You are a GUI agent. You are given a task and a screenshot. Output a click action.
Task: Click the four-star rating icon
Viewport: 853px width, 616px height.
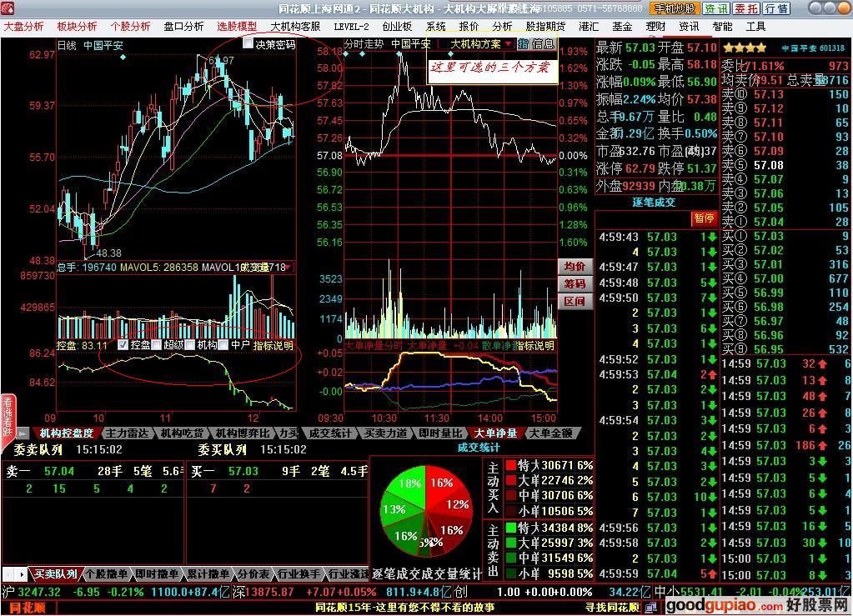click(744, 48)
